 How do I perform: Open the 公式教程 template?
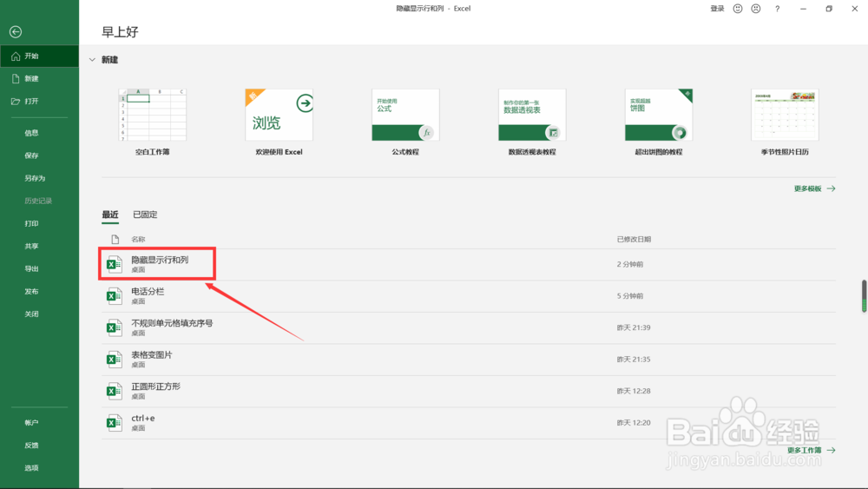point(405,115)
